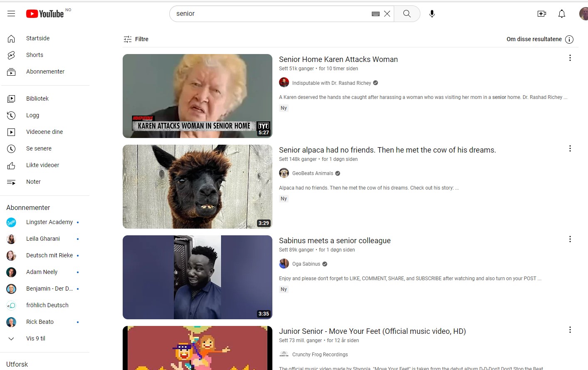Open the notifications bell
This screenshot has width=588, height=370.
[561, 14]
